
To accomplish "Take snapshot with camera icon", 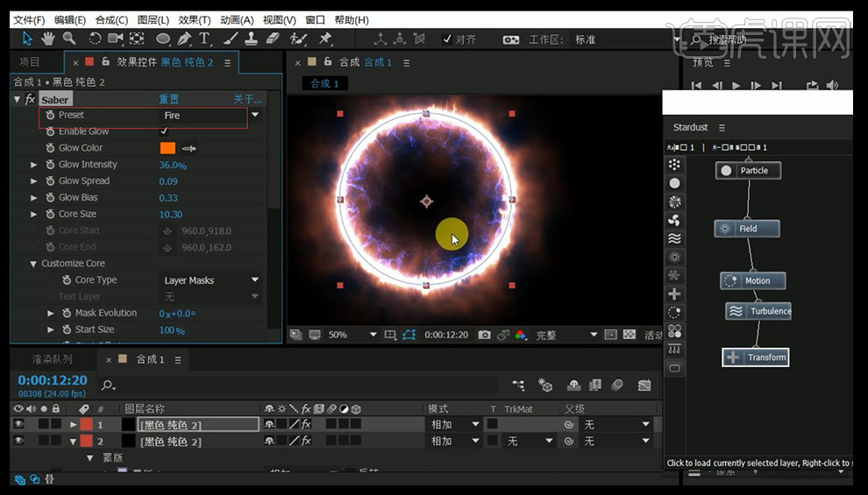I will point(485,335).
